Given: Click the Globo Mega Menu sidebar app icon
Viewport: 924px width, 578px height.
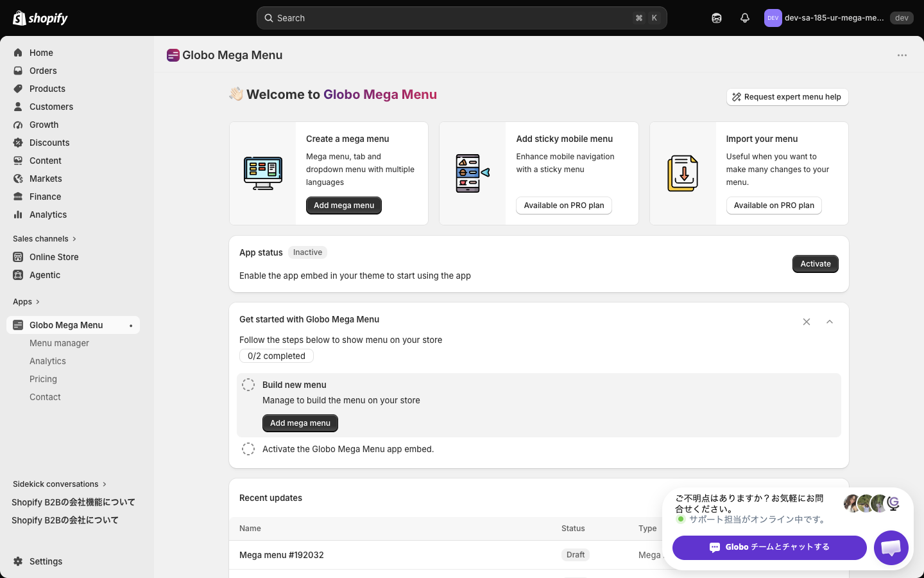Looking at the screenshot, I should (18, 325).
